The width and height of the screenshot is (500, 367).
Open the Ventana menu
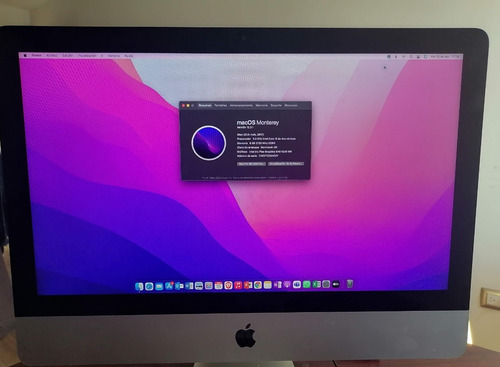[x=114, y=56]
